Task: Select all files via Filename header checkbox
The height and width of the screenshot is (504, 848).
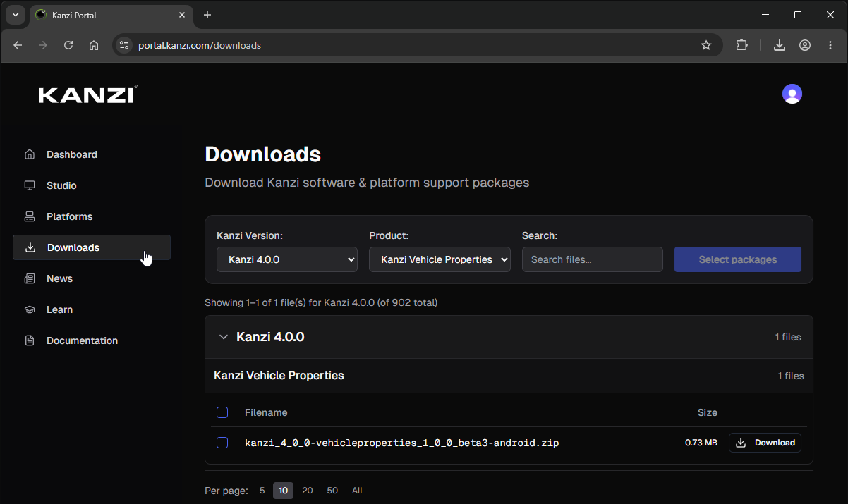Action: pyautogui.click(x=222, y=412)
